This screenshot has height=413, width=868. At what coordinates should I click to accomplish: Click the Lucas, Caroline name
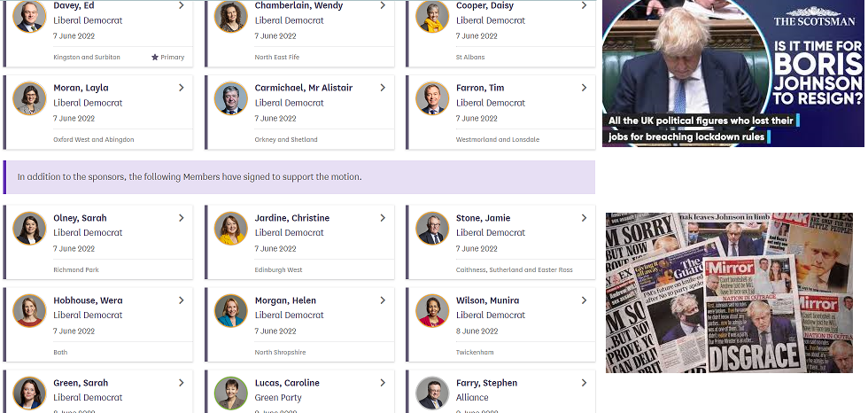[287, 383]
